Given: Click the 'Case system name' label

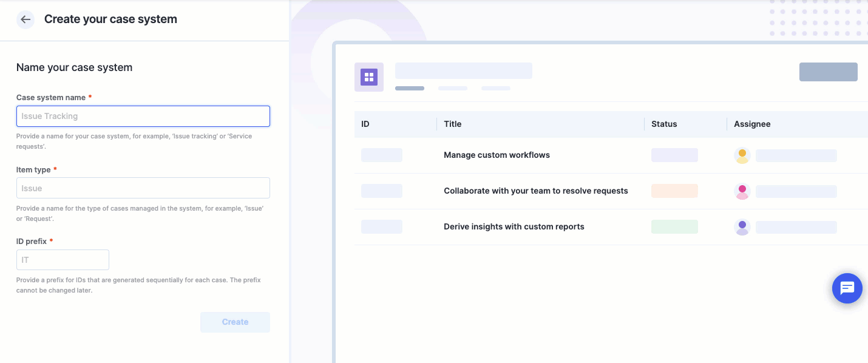Looking at the screenshot, I should [x=51, y=97].
